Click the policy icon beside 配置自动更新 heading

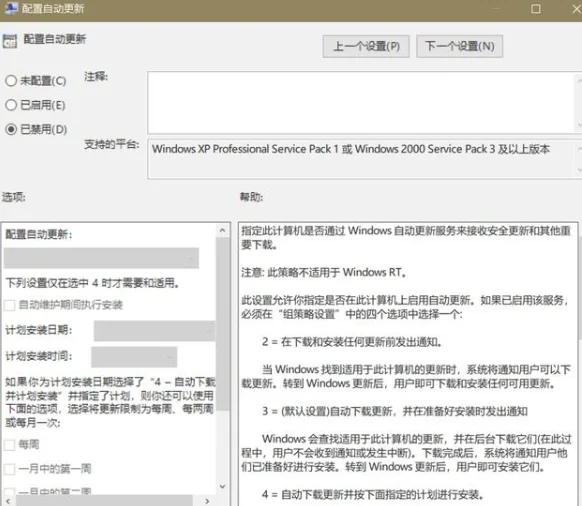coord(10,41)
